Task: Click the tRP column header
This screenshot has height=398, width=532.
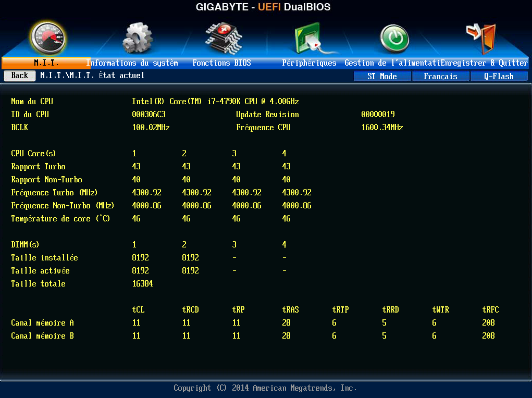Action: coord(238,310)
